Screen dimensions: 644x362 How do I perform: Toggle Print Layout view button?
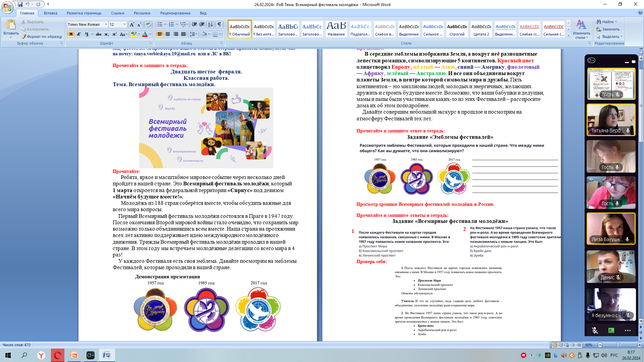[x=555, y=345]
